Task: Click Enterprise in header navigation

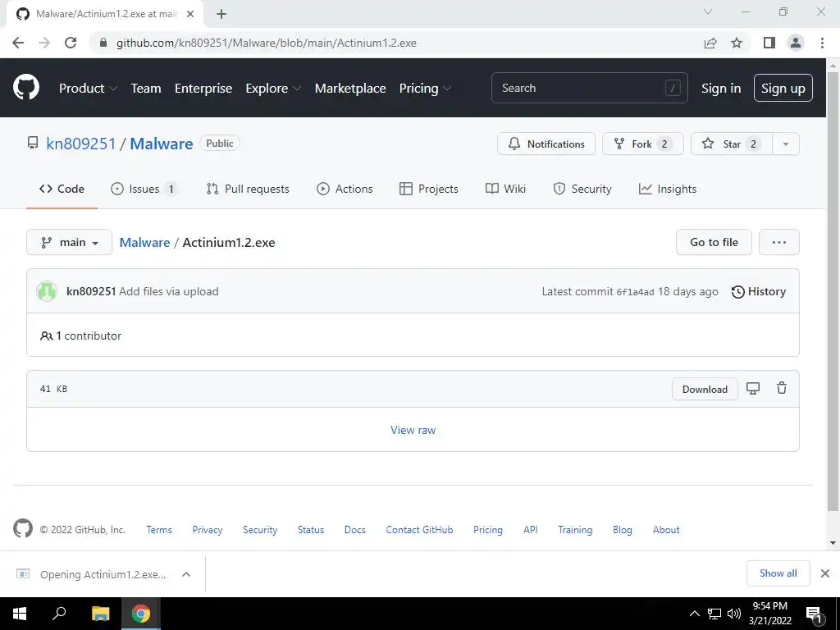Action: click(203, 89)
